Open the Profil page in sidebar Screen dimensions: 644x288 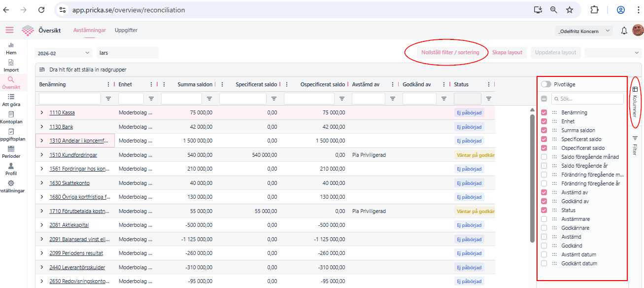point(11,169)
